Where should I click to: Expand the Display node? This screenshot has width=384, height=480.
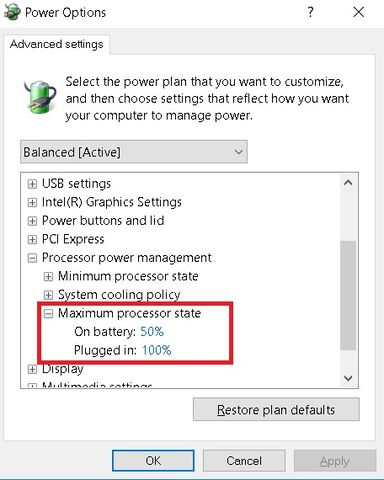[x=32, y=369]
